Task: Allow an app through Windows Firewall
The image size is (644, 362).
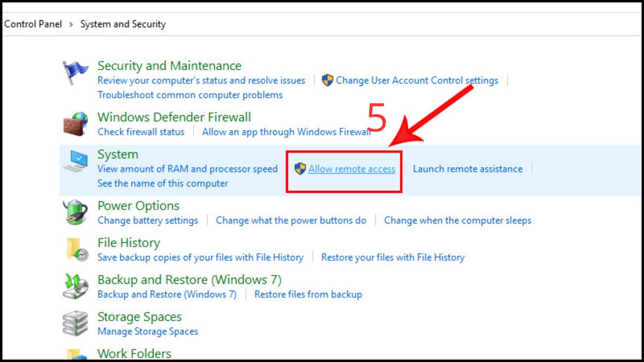Action: click(x=286, y=131)
